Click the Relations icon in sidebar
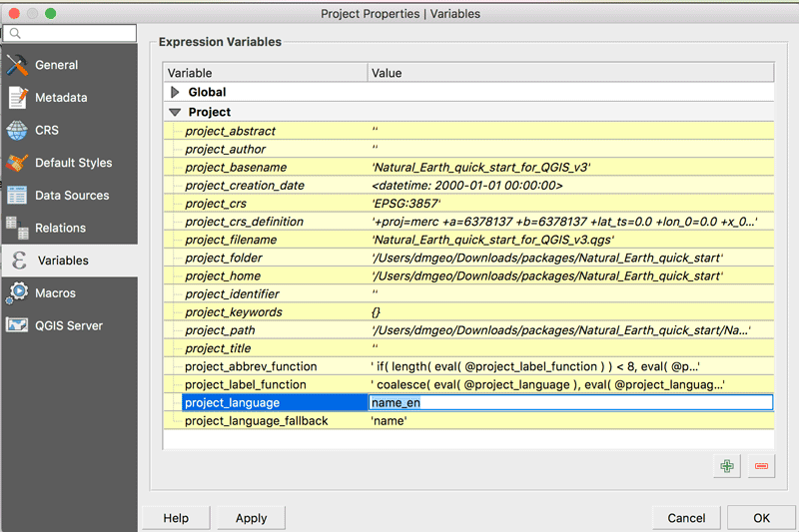 [17, 228]
